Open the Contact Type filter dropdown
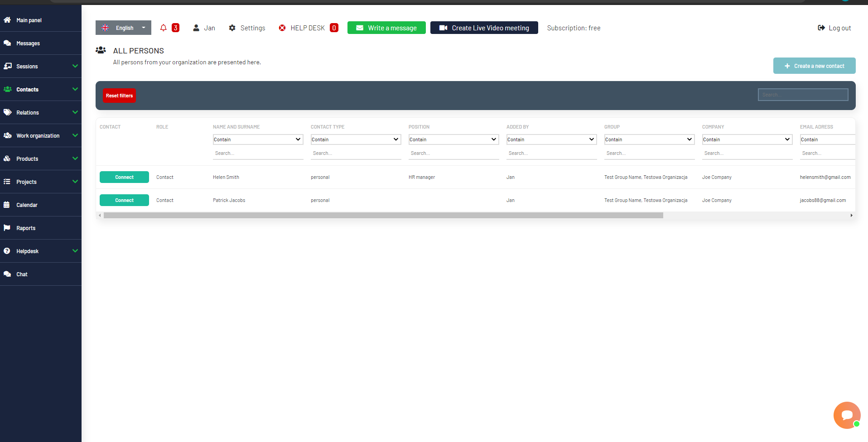 pyautogui.click(x=356, y=139)
